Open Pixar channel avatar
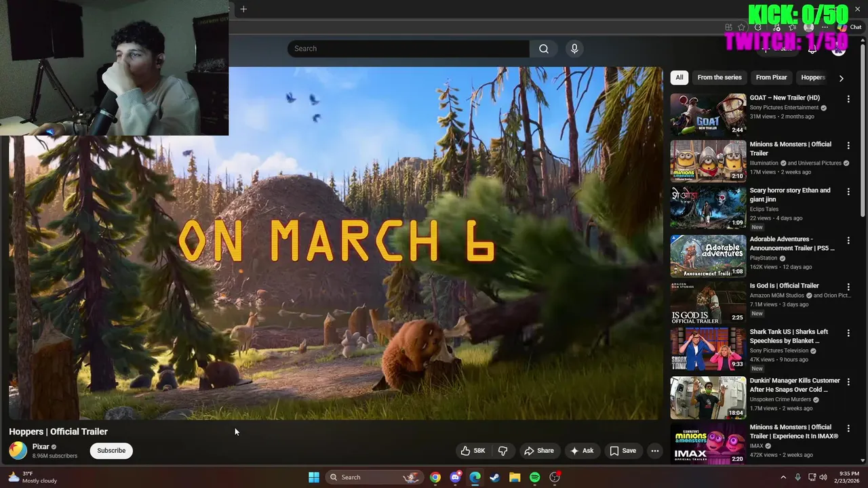This screenshot has height=488, width=868. pos(18,451)
